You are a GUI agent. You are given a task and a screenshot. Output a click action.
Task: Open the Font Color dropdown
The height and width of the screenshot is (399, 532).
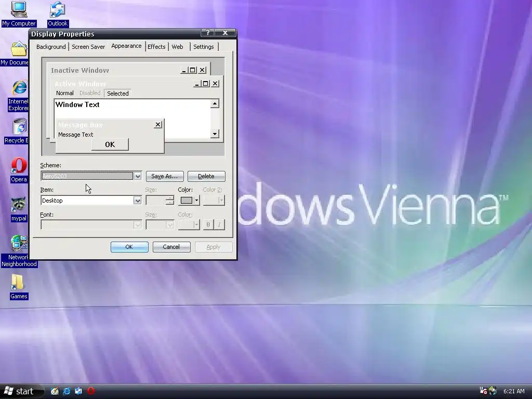[x=189, y=224]
